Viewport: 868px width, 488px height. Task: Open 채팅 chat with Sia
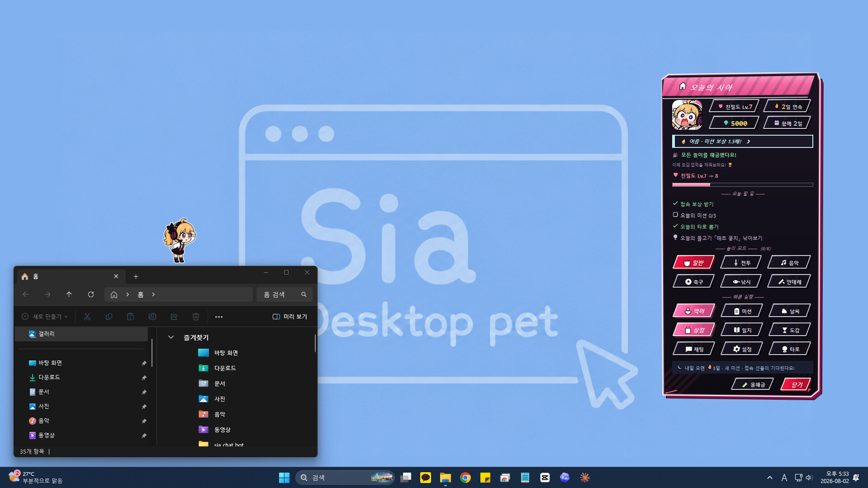(x=694, y=349)
